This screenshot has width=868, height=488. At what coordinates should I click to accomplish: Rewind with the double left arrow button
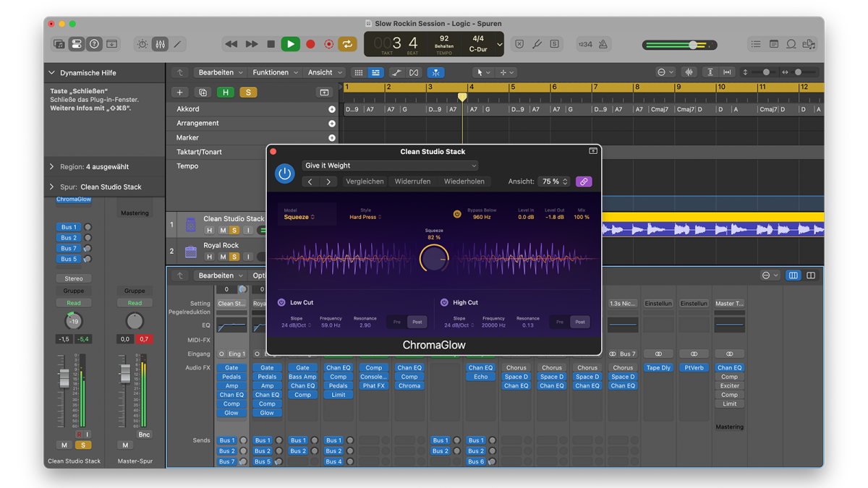[231, 44]
